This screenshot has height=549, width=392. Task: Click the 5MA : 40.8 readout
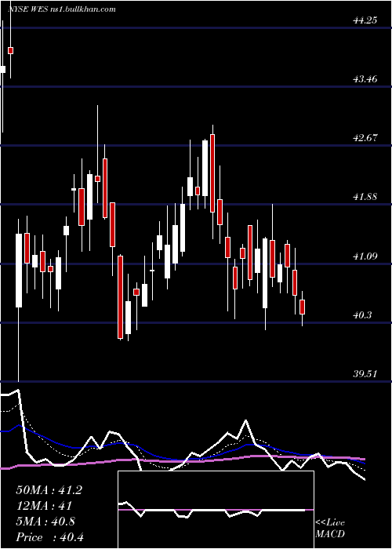45,522
